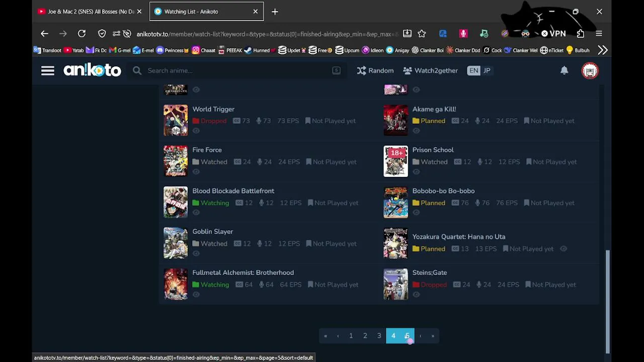Open the Yatab YouTube bookmark

pos(73,50)
